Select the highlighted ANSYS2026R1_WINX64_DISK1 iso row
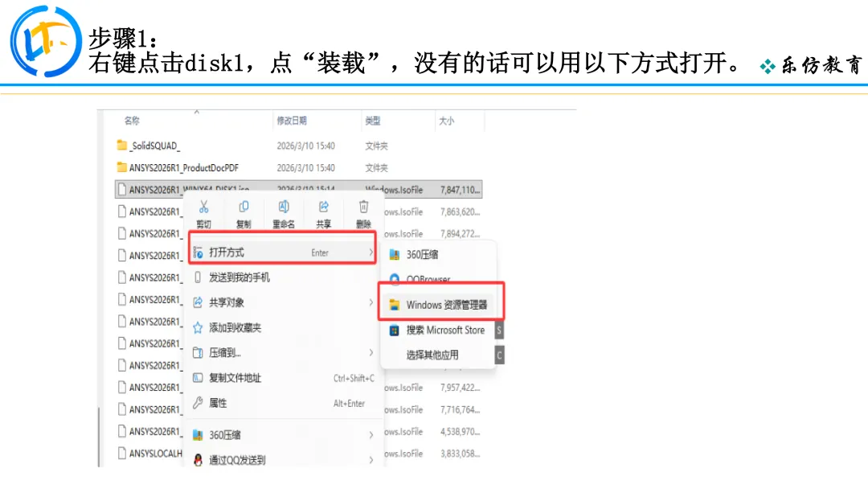The width and height of the screenshot is (868, 489). [x=298, y=189]
